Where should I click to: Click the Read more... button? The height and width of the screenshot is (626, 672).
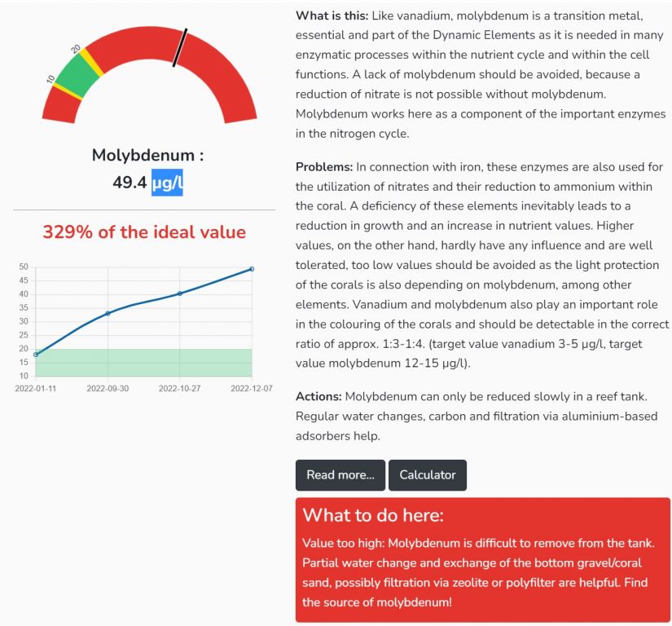click(340, 475)
